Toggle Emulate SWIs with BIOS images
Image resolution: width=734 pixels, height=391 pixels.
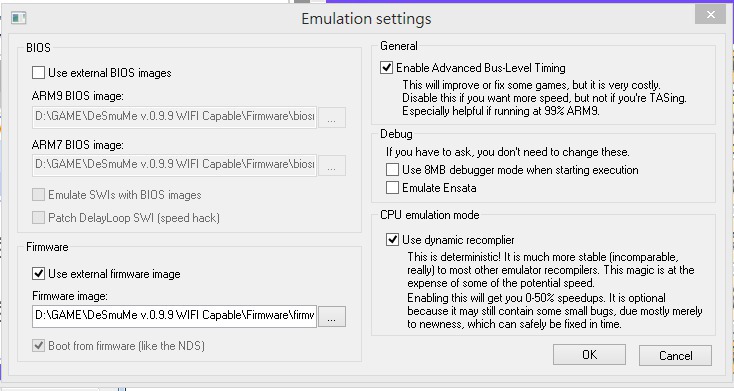(38, 194)
